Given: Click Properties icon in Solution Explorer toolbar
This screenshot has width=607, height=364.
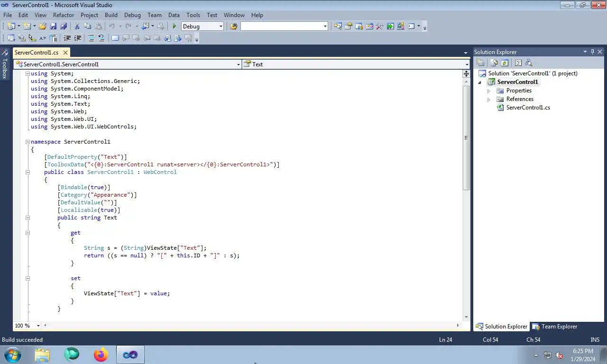Looking at the screenshot, I should tap(480, 63).
